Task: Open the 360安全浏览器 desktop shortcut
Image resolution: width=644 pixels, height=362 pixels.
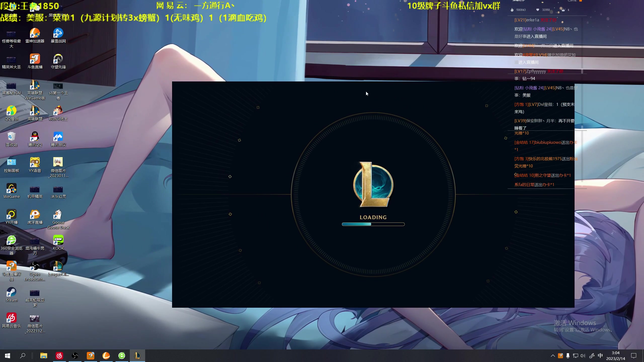Action: click(x=11, y=245)
